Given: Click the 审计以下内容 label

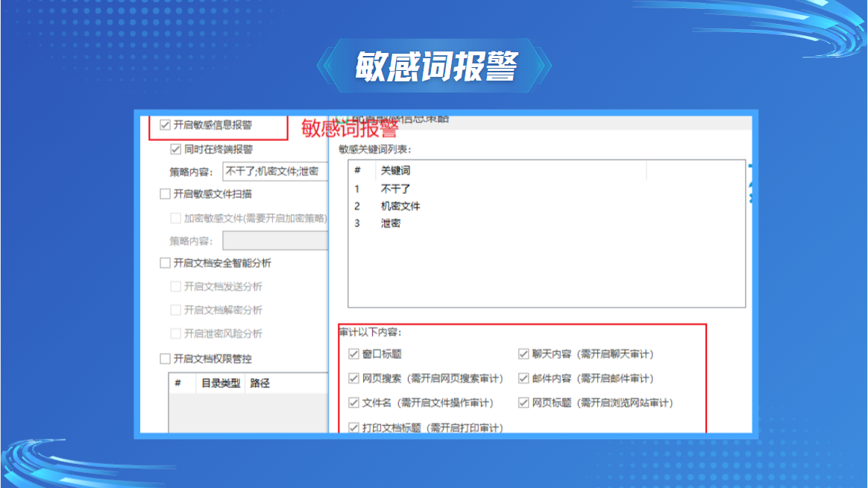Looking at the screenshot, I should (370, 332).
